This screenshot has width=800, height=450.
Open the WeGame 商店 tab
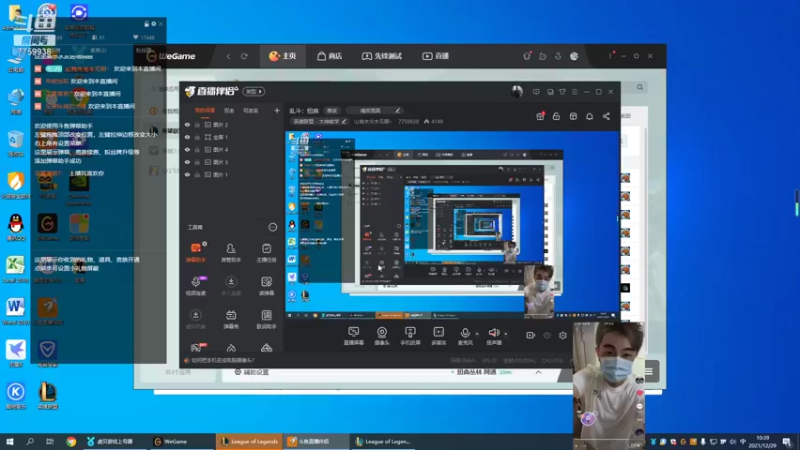click(x=330, y=56)
